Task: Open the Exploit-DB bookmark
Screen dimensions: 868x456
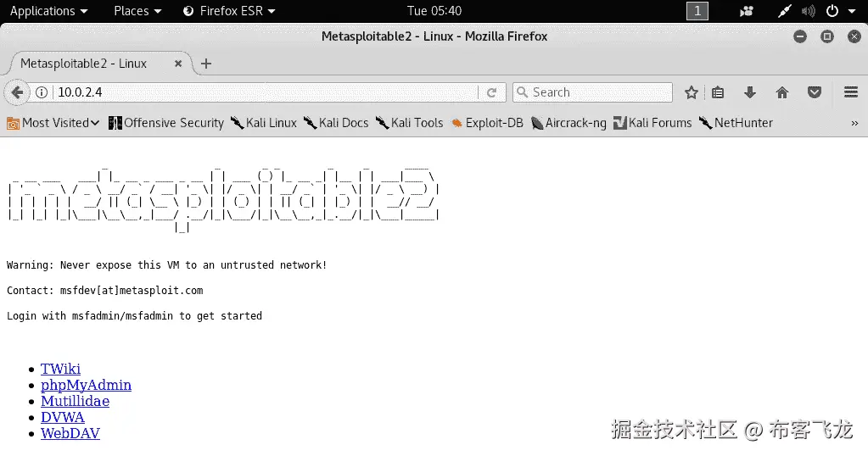Action: pyautogui.click(x=486, y=123)
